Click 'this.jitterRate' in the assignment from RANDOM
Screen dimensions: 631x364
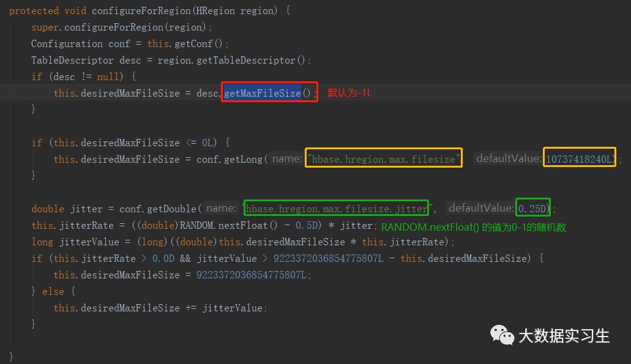(72, 225)
